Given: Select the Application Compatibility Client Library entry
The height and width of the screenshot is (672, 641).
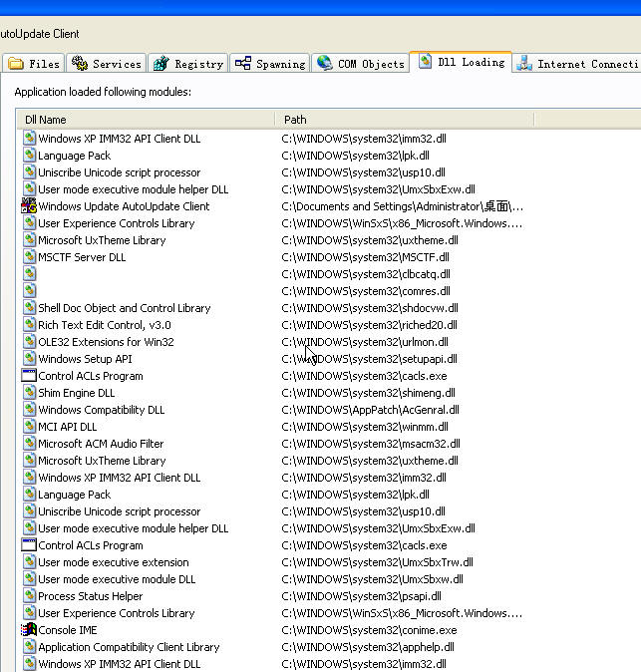Looking at the screenshot, I should (x=129, y=647).
